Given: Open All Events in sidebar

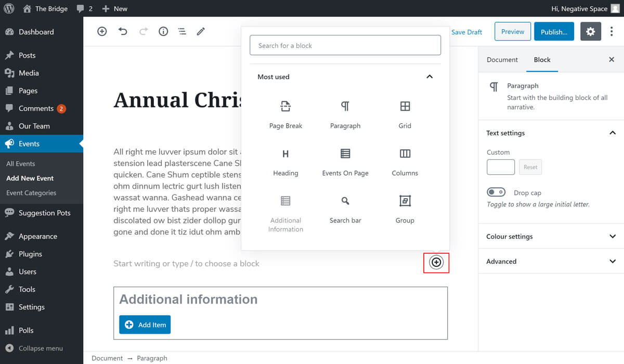Looking at the screenshot, I should click(x=21, y=164).
